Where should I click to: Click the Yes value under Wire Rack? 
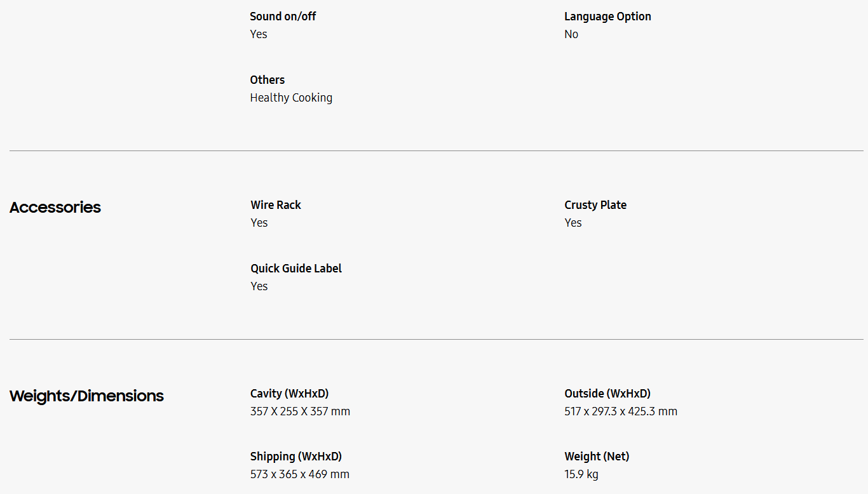tap(259, 223)
